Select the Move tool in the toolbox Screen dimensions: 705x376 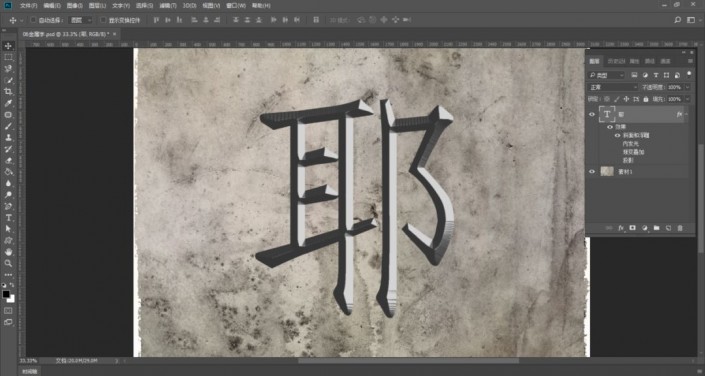tap(8, 46)
